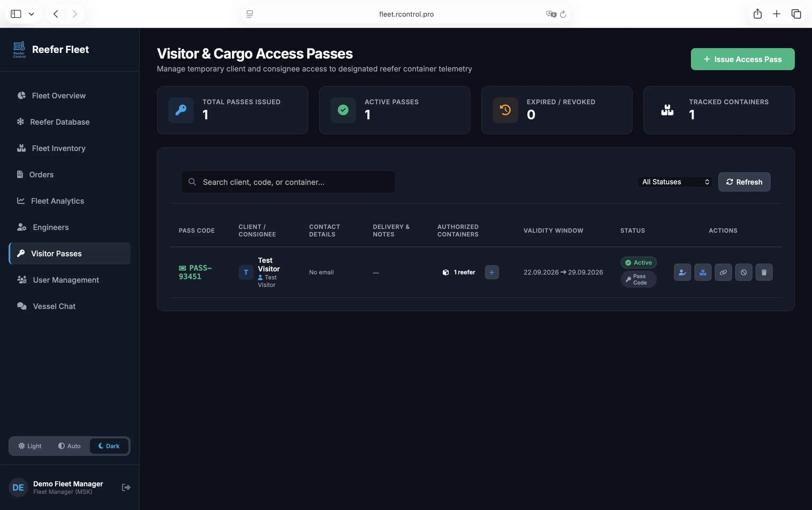This screenshot has height=510, width=812.
Task: Open Fleet Overview in the sidebar
Action: pyautogui.click(x=70, y=95)
